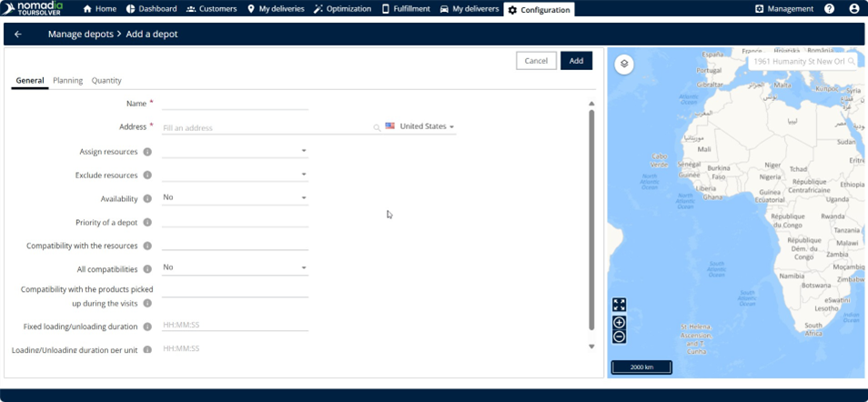The image size is (868, 402).
Task: Switch to the Quantity tab
Action: [x=106, y=81]
